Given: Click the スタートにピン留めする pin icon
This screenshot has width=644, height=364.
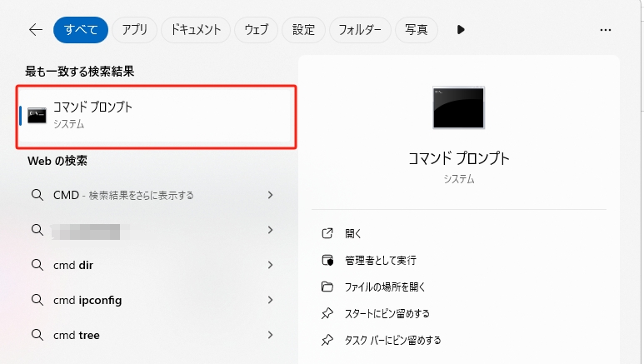Looking at the screenshot, I should [327, 313].
